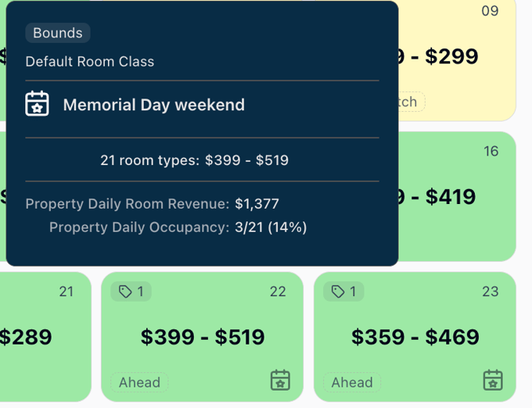The height and width of the screenshot is (408, 532).
Task: Open the event calendar icon on day 22
Action: [280, 380]
